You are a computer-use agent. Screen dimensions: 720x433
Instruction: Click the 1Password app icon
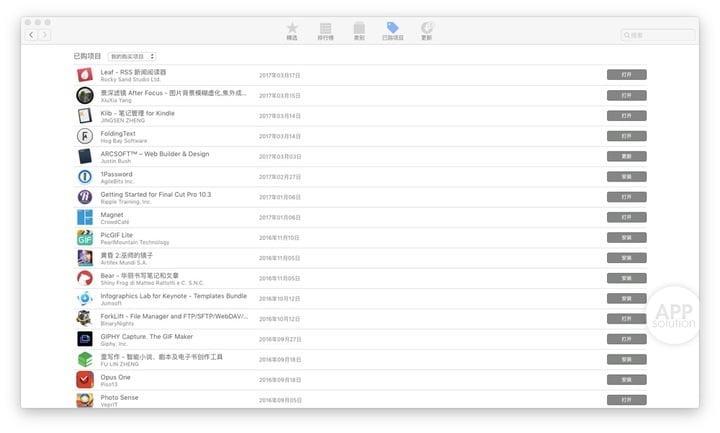click(85, 177)
